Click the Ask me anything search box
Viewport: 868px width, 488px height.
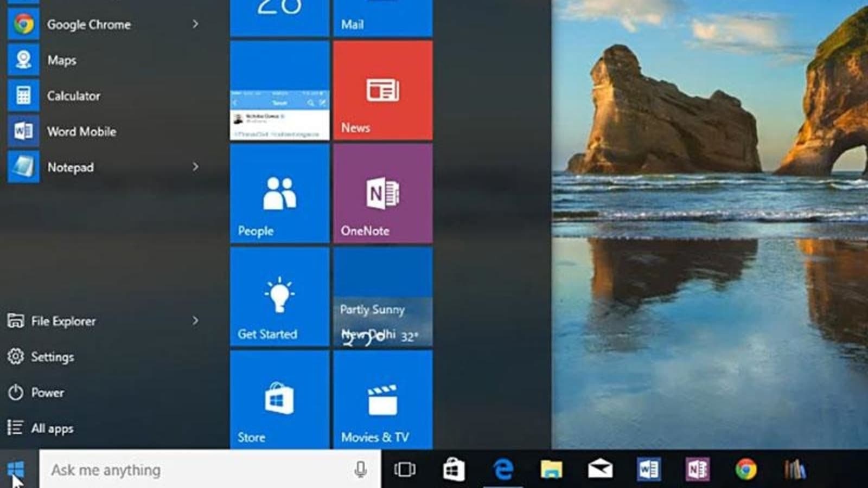pos(210,470)
